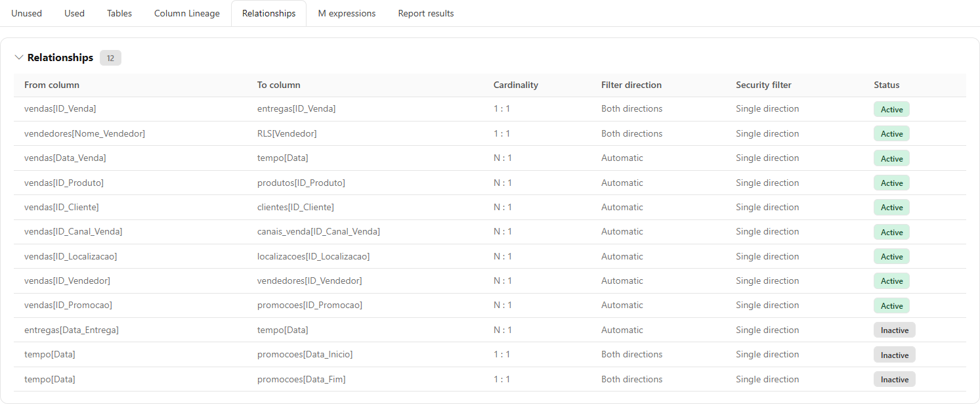This screenshot has height=404, width=980.
Task: Select vendas[Data_Venda] cell
Action: pos(65,158)
